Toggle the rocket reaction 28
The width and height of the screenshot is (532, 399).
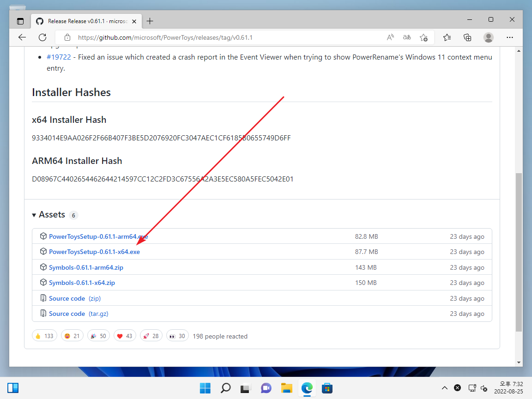151,336
